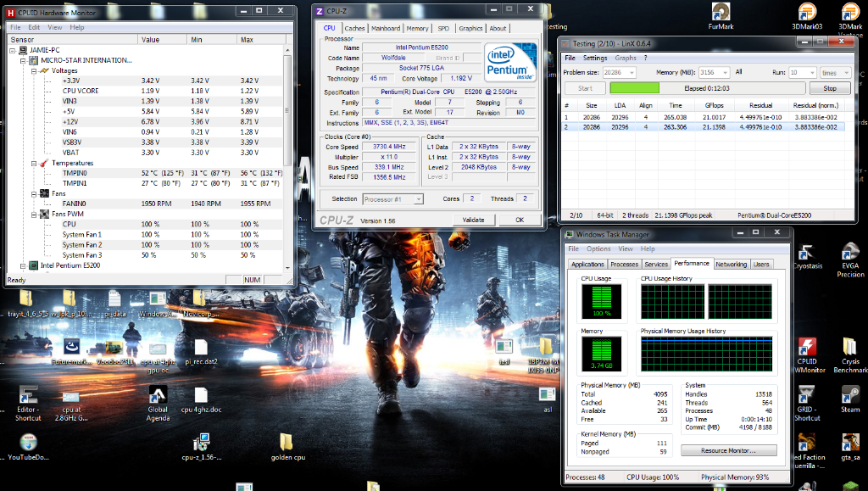
Task: Click the OK button in CPU-Z
Action: coord(520,220)
